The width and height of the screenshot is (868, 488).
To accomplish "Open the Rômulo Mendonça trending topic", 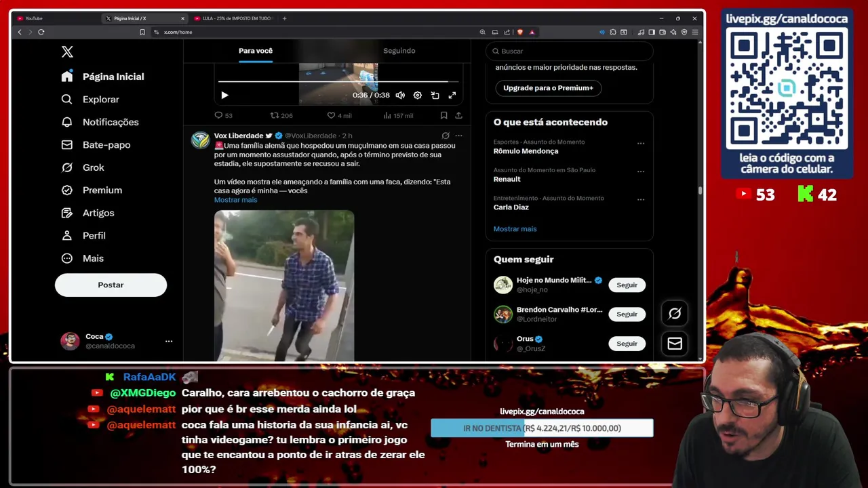I will [526, 151].
